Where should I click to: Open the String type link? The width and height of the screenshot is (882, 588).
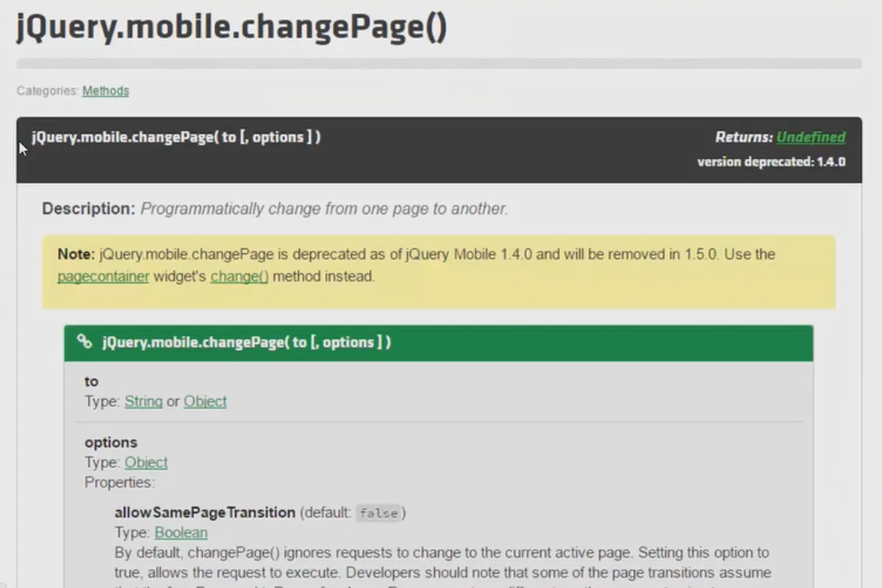pyautogui.click(x=143, y=401)
